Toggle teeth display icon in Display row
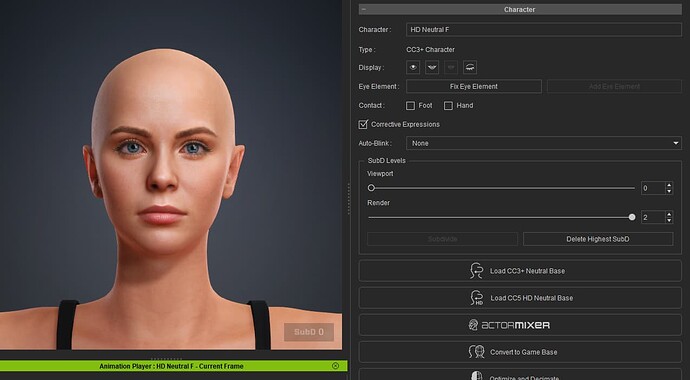 (x=432, y=67)
